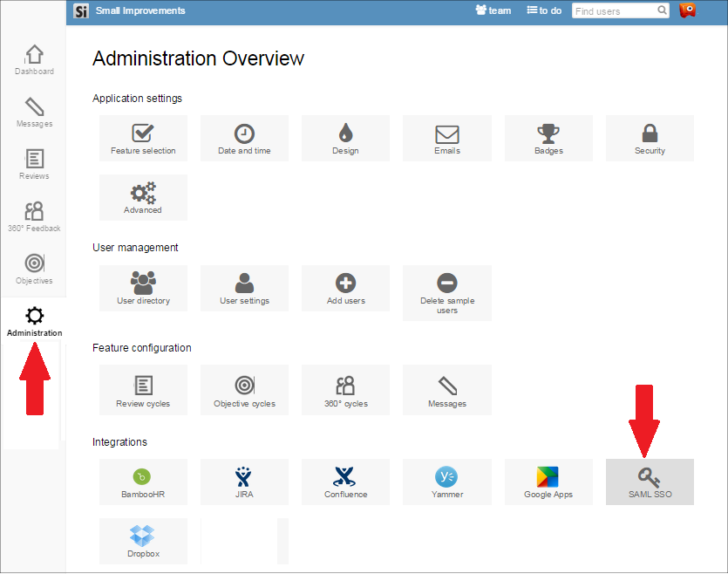Open the User directory tile
The height and width of the screenshot is (574, 728).
[x=143, y=289]
